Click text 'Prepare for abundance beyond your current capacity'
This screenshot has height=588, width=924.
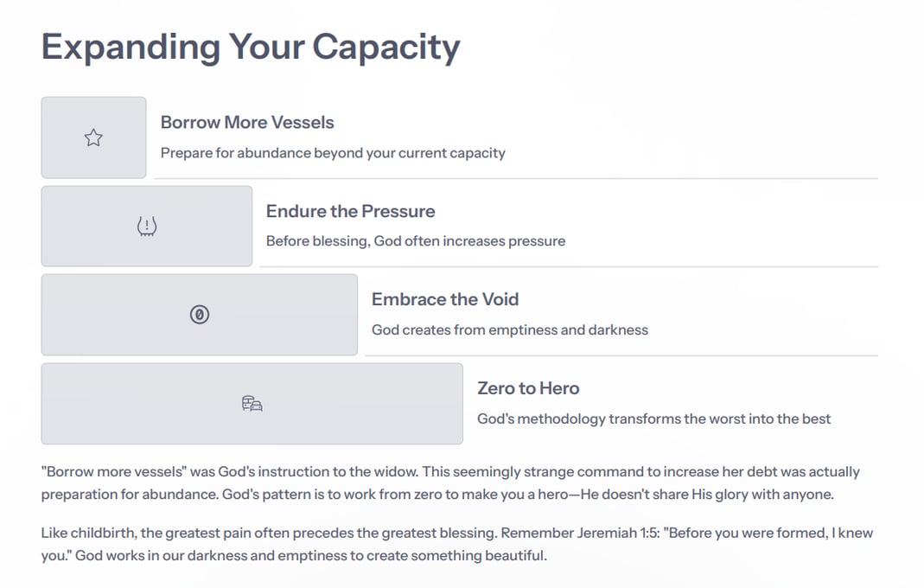333,153
